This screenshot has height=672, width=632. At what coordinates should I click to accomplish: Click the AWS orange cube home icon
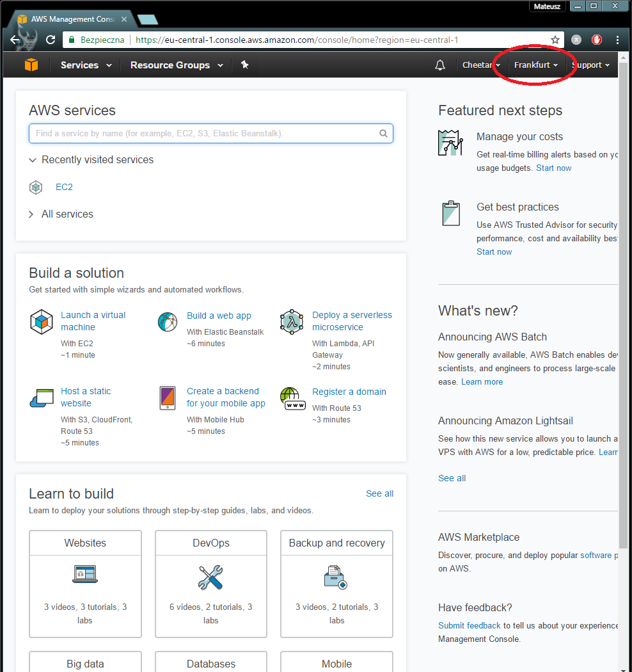click(x=31, y=65)
